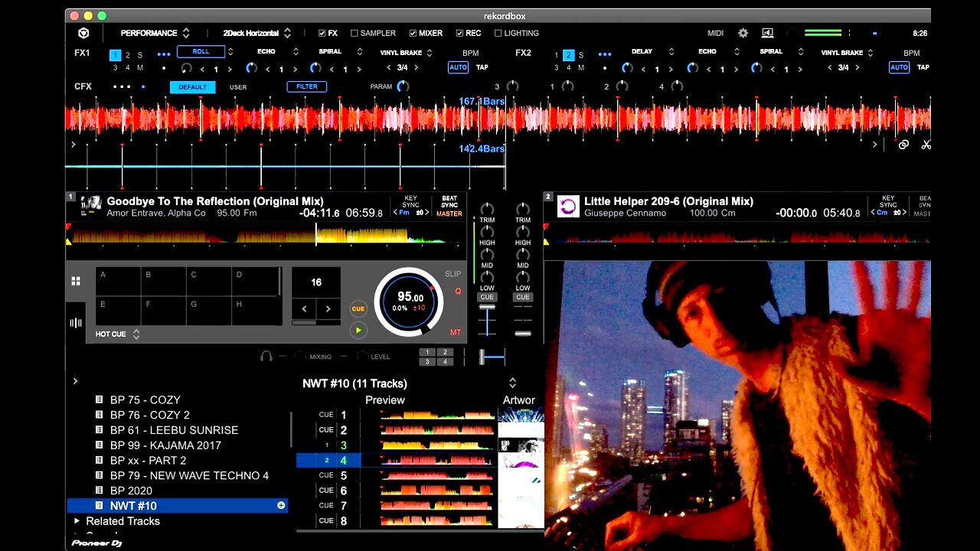
Task: Open the FX2 DELAY effect dropdown
Action: 671,52
